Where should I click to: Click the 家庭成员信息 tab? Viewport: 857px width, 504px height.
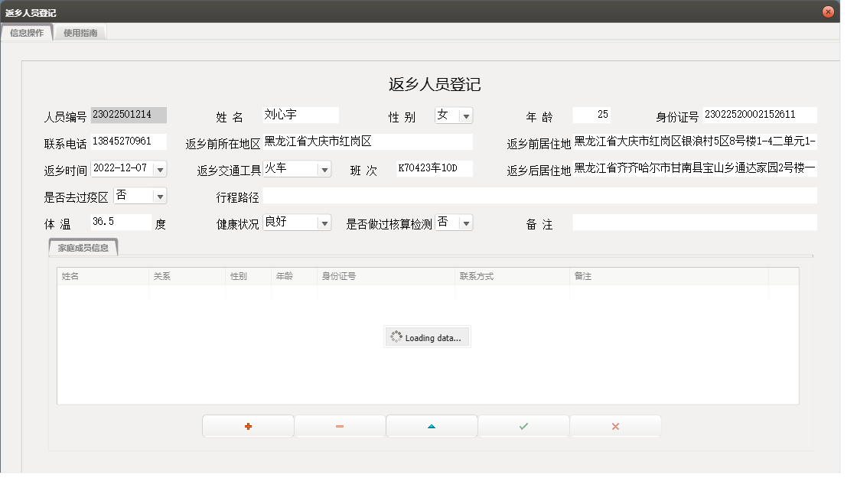coord(83,248)
